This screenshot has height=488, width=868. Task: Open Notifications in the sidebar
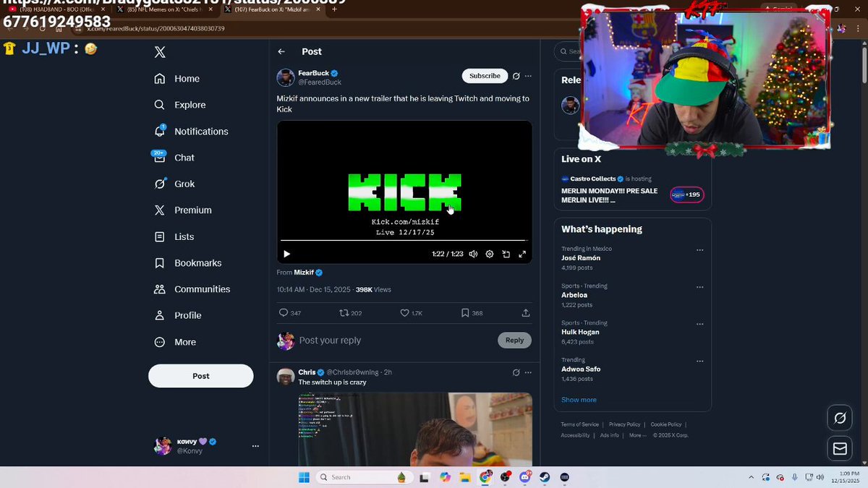(x=191, y=132)
